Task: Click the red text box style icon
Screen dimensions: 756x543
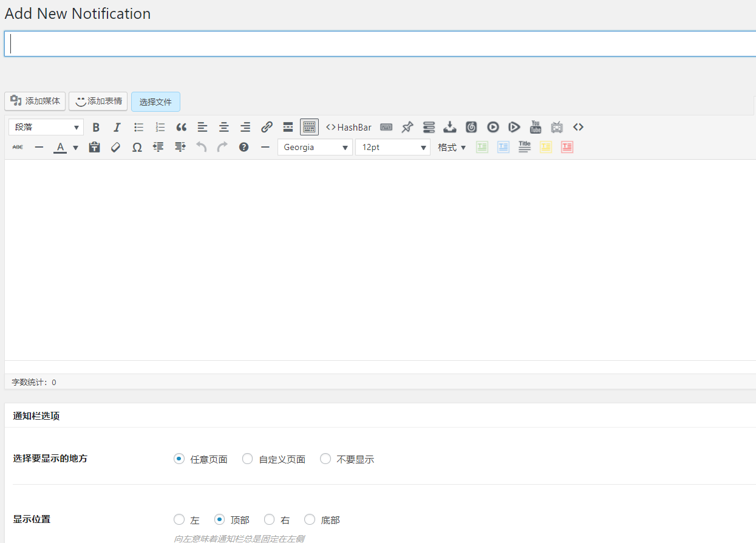Action: (x=567, y=147)
